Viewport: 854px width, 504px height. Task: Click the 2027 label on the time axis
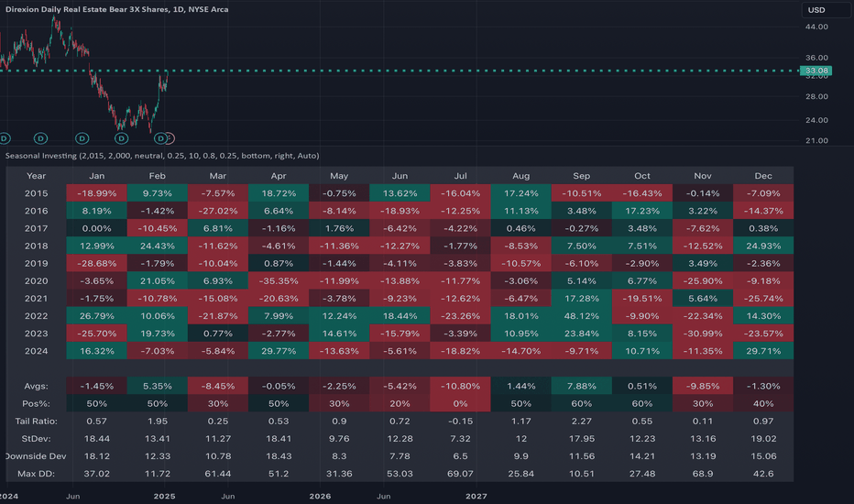coord(476,496)
